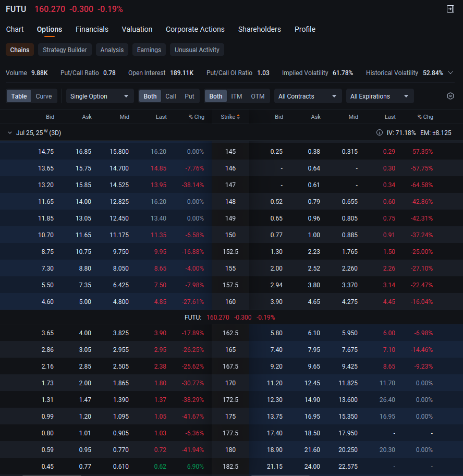Click the Implied Volatility 61.78% stat
Viewport: 463px width, 476px height.
[x=317, y=73]
